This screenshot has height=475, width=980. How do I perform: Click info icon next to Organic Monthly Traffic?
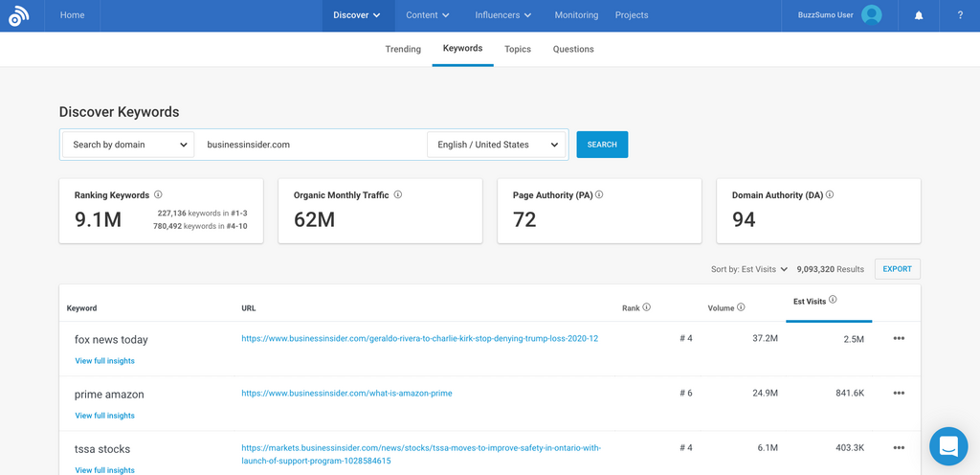[398, 194]
